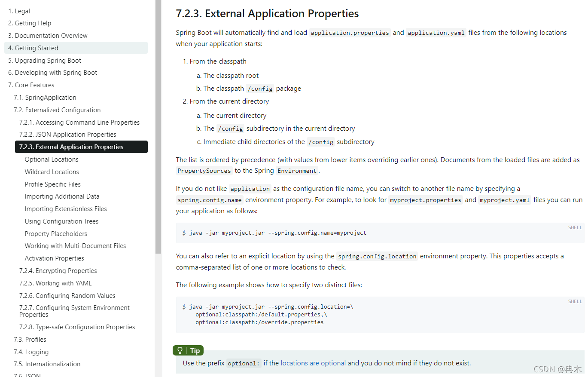The height and width of the screenshot is (377, 588).
Task: Open Configuring Random Values section
Action: coord(67,296)
